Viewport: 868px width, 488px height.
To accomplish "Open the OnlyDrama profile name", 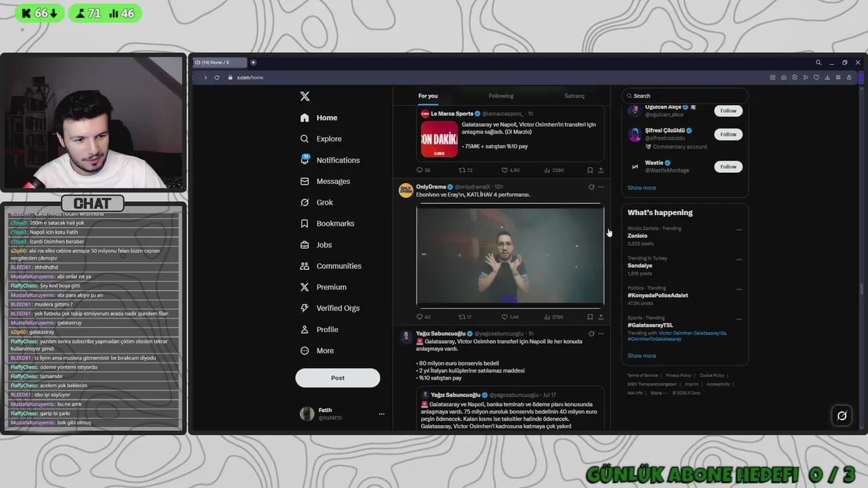I will coord(431,187).
